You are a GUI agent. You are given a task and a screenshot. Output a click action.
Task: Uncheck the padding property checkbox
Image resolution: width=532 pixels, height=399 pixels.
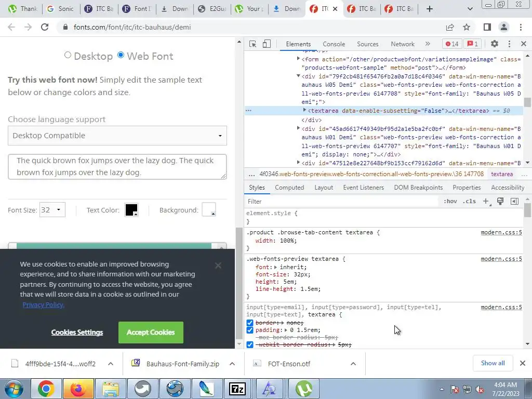250,330
